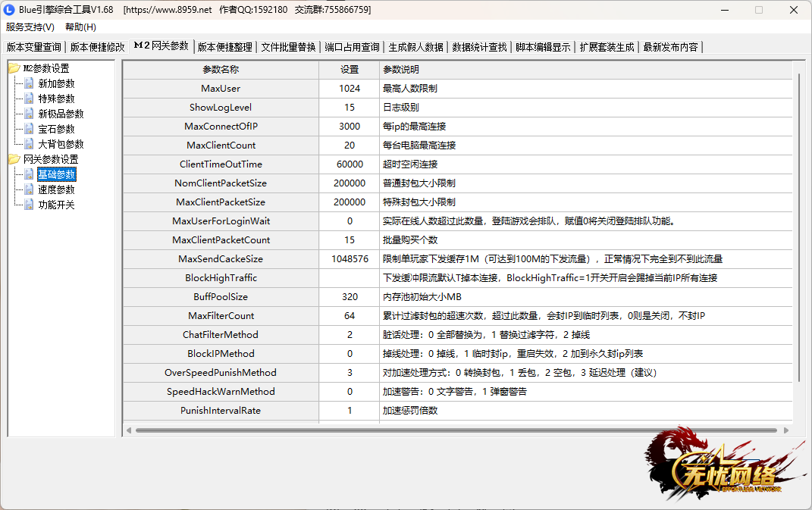Click the 参数名称 column header
This screenshot has height=510, width=812.
pos(221,70)
